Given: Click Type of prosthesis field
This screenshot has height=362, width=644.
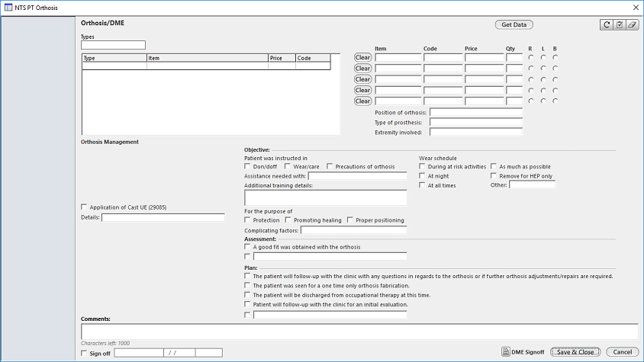Looking at the screenshot, I should coord(476,122).
